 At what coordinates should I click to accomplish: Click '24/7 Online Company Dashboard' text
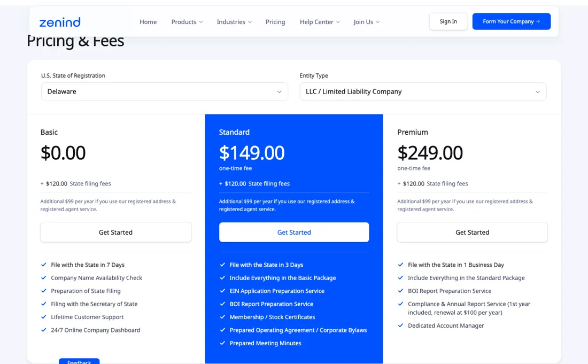(x=96, y=330)
